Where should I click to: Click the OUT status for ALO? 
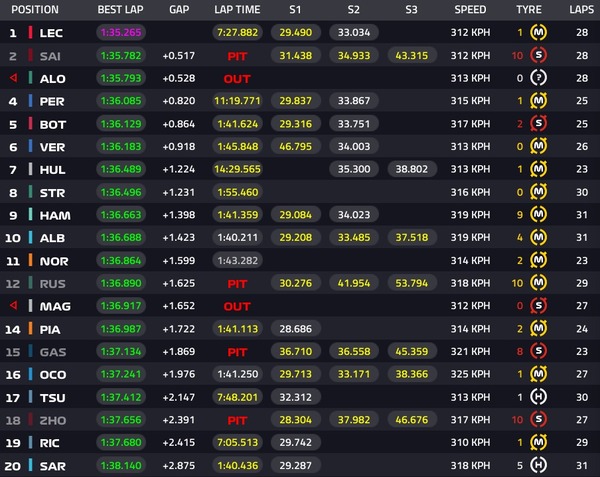(237, 79)
